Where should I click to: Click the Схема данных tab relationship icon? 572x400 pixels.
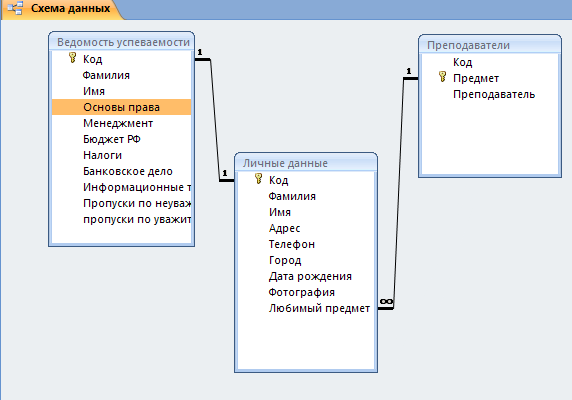click(16, 8)
